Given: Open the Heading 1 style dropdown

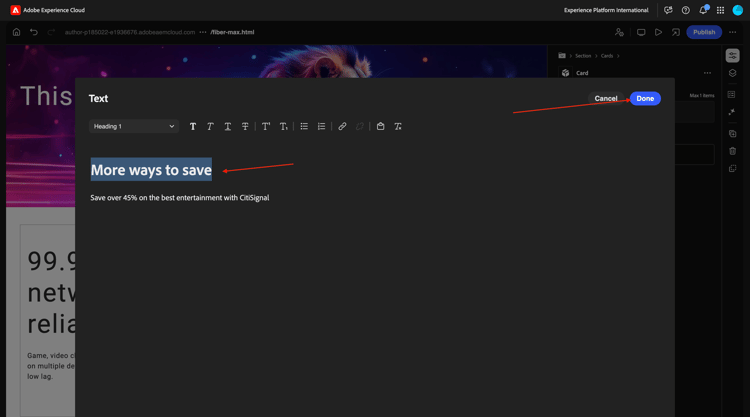Looking at the screenshot, I should 134,126.
